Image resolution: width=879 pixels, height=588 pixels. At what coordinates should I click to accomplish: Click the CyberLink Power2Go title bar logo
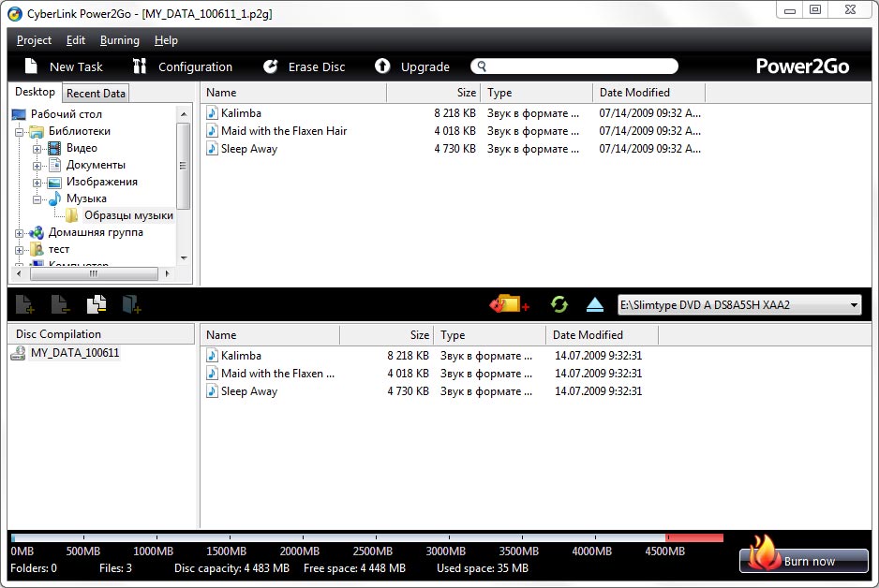(15, 13)
